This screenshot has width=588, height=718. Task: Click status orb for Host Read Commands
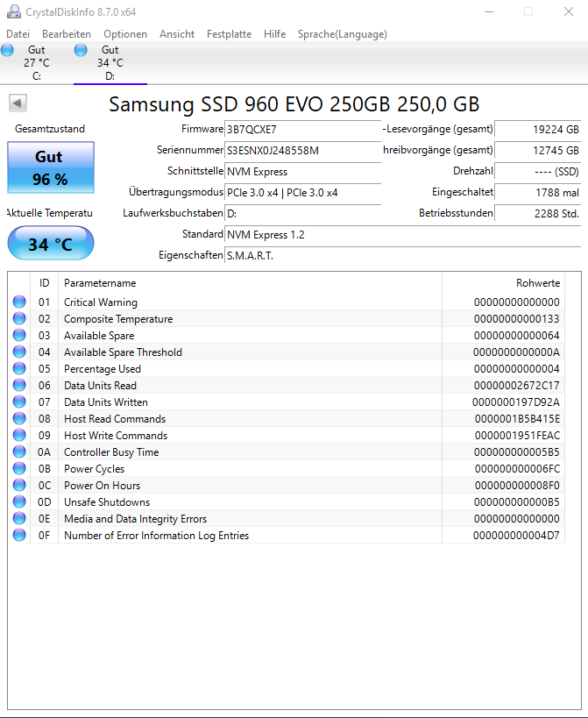point(19,418)
